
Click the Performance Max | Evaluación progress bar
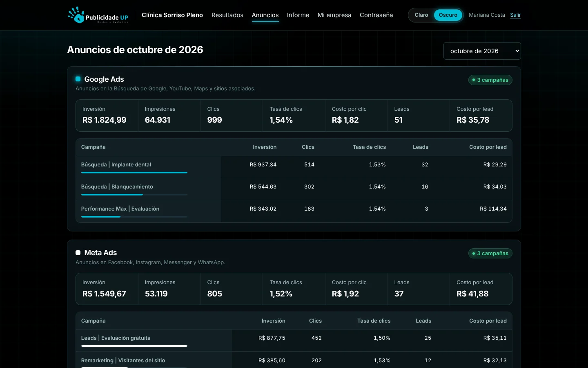134,217
